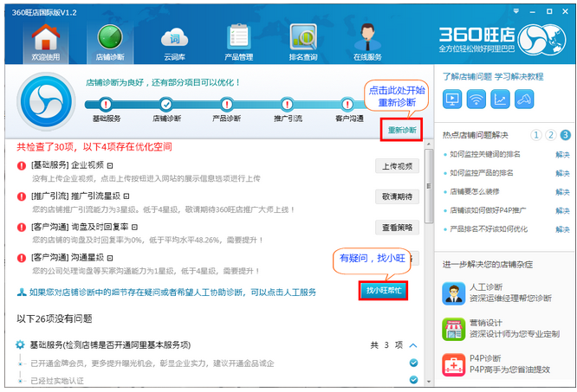
Task: Click 解决 for 店铺该如何做好P4P推广
Action: click(562, 211)
